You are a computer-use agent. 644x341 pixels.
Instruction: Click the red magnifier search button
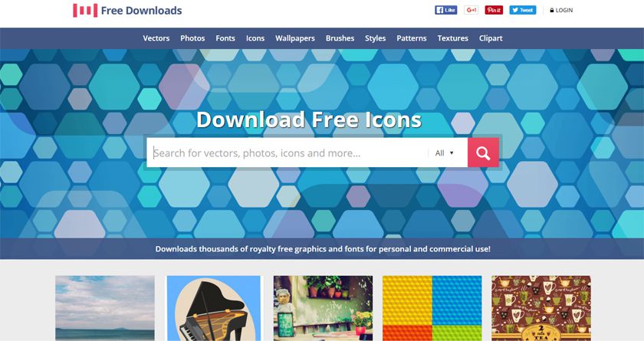[x=483, y=152]
